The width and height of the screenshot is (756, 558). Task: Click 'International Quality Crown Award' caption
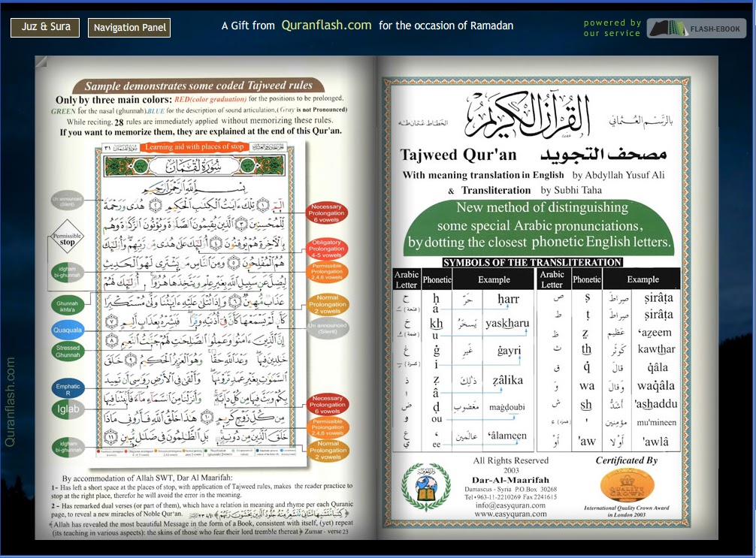pos(626,508)
